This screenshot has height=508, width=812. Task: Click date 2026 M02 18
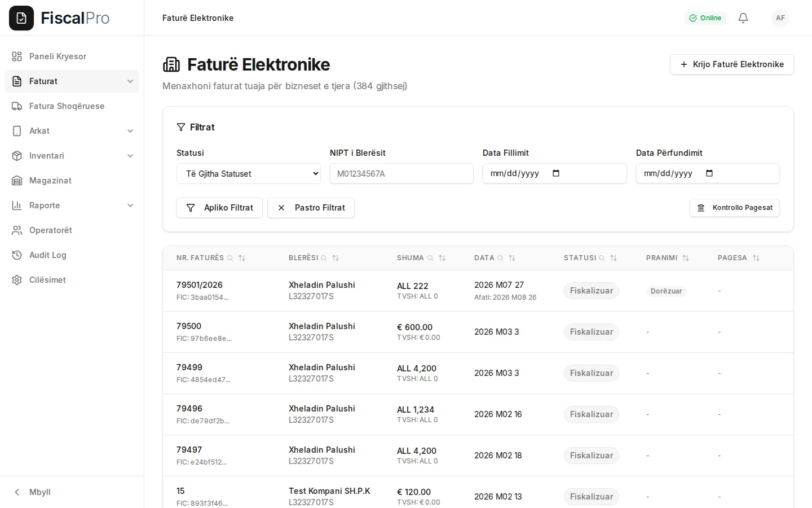pyautogui.click(x=498, y=456)
